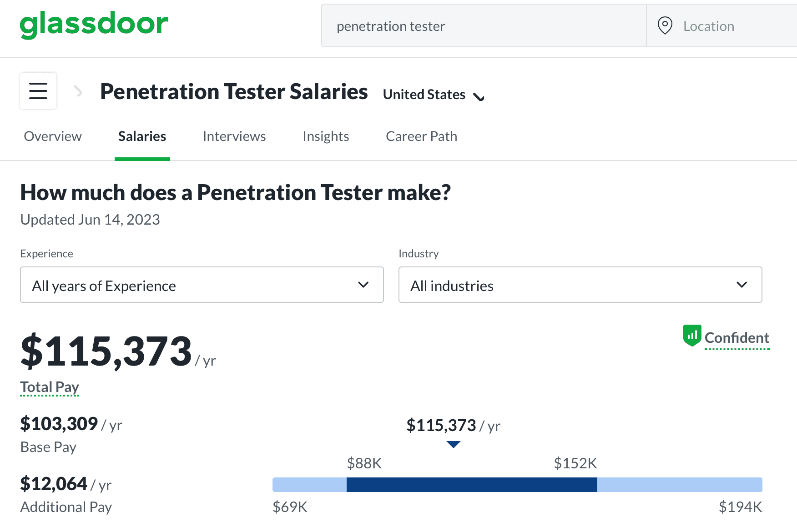This screenshot has height=532, width=797.
Task: Click the Glassdoor logo
Action: point(94,25)
